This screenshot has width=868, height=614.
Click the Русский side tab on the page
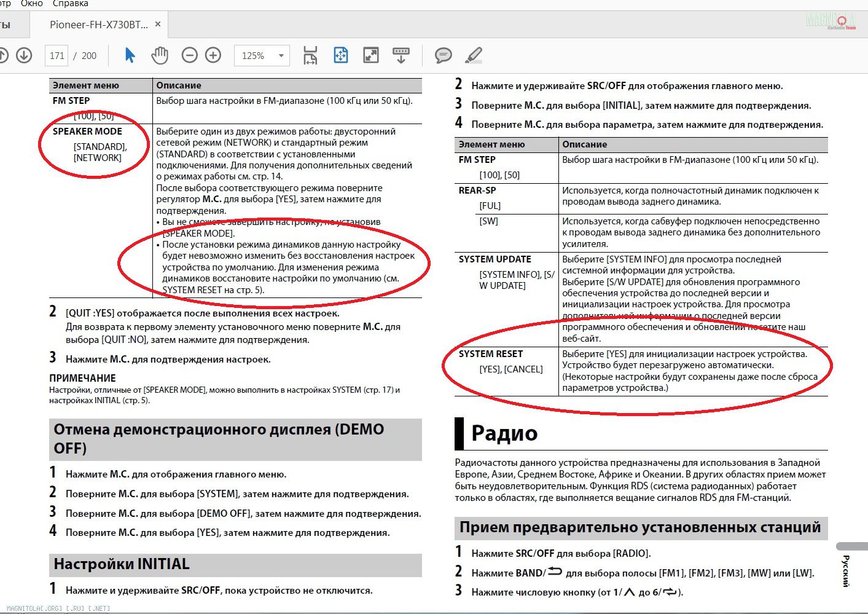[846, 570]
